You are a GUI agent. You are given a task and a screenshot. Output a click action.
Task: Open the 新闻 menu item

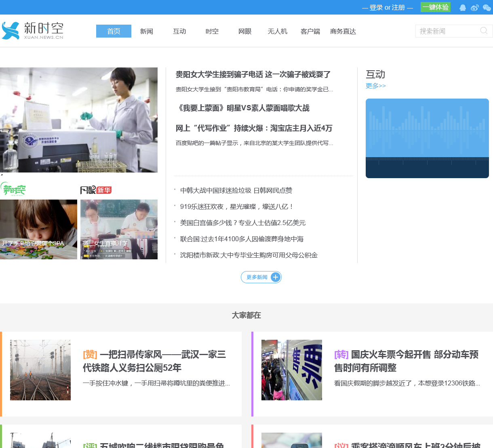[x=147, y=31]
